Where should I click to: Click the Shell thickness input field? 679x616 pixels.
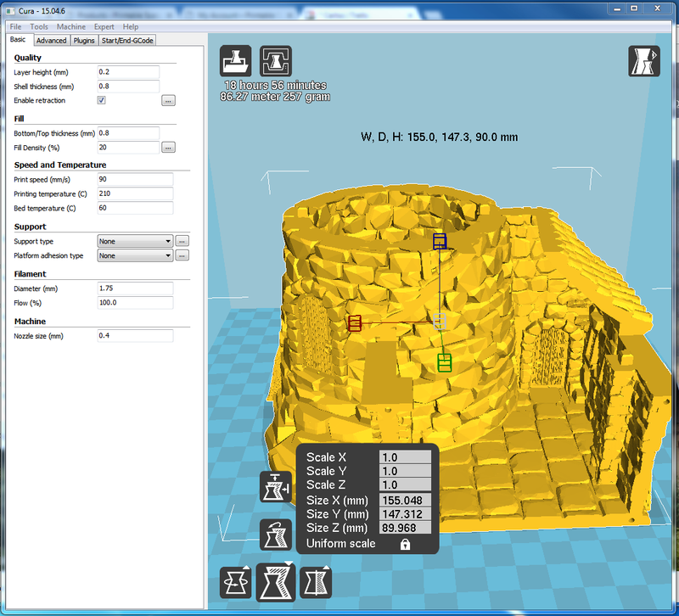(128, 87)
